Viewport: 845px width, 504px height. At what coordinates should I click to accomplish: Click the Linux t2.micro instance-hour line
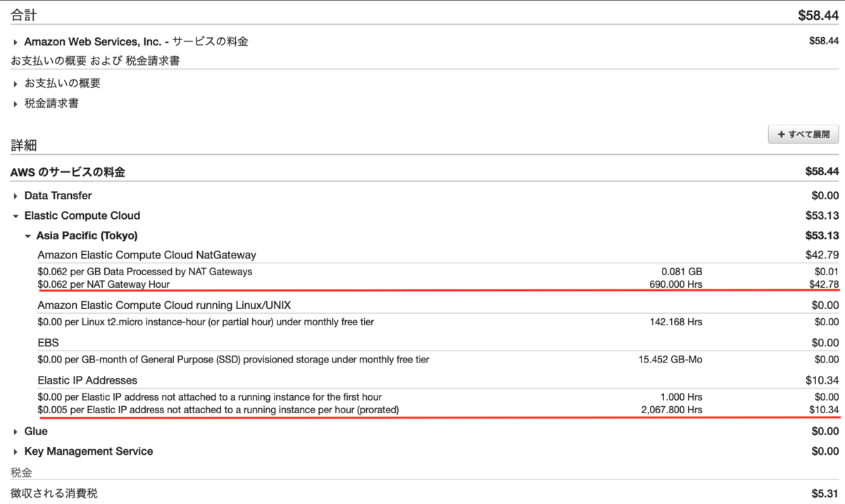(x=206, y=322)
